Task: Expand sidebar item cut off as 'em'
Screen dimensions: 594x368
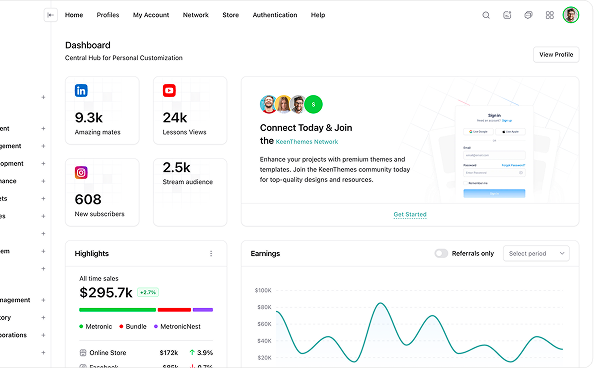Action: (43, 251)
